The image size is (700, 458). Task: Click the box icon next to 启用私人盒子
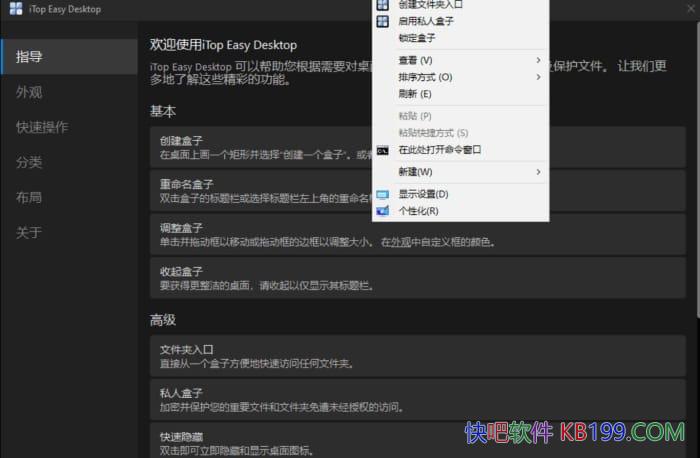coord(382,21)
